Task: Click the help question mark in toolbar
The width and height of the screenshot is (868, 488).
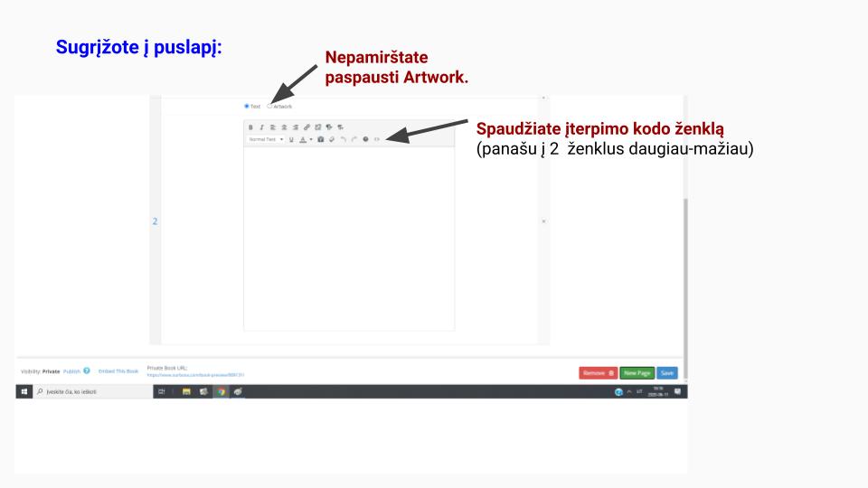Action: [x=366, y=139]
